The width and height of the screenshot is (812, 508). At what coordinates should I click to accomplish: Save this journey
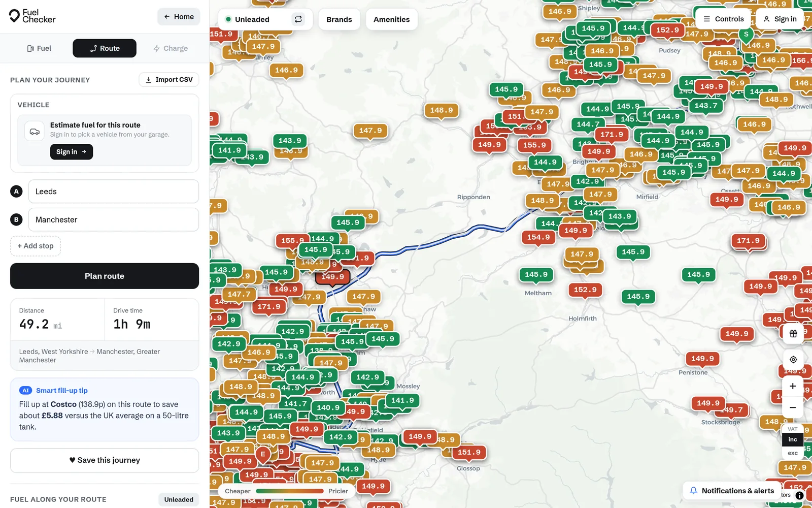point(105,460)
